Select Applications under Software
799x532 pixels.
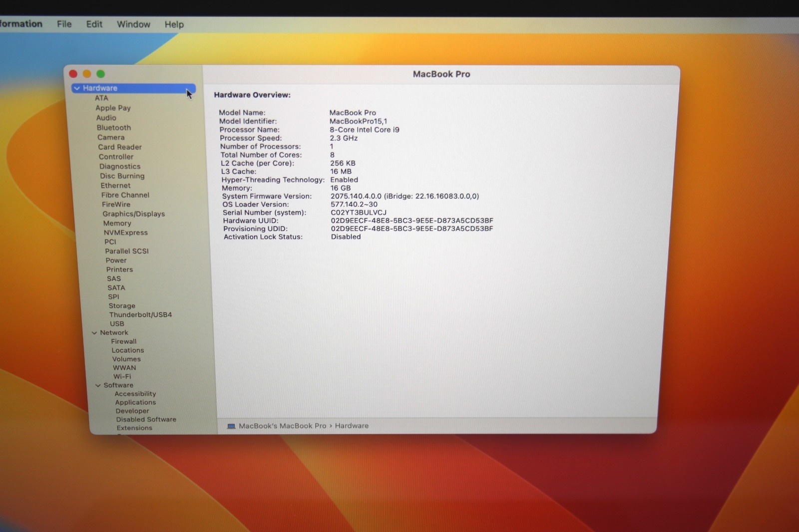pos(136,403)
